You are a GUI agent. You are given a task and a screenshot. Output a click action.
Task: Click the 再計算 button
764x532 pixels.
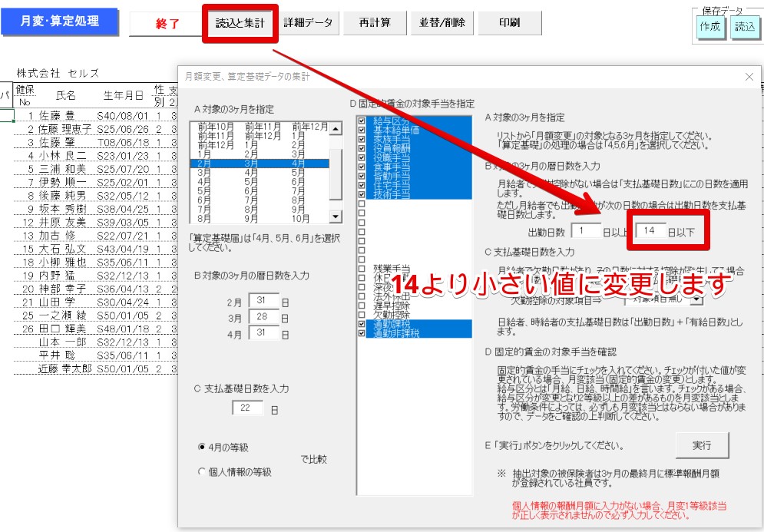click(375, 22)
